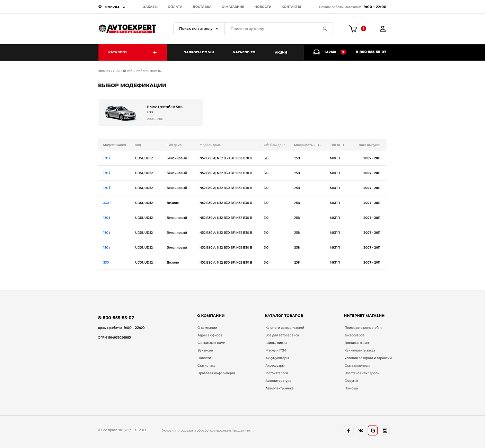
Task: Open Автолитература footer link
Action: coord(278,381)
